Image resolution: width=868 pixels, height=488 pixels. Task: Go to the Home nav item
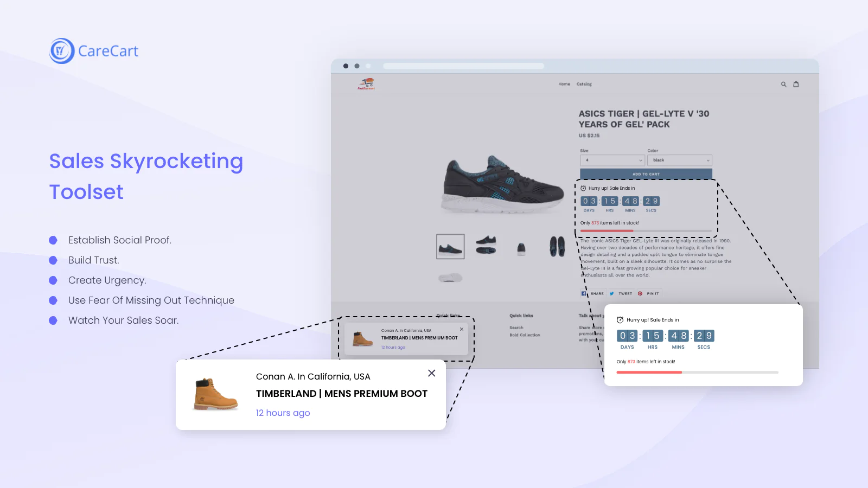564,84
